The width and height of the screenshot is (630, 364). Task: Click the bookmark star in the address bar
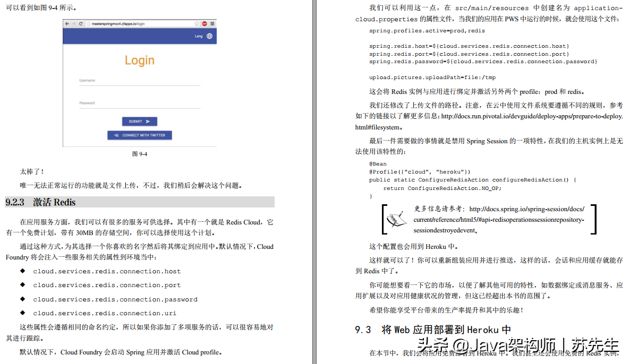[x=197, y=24]
